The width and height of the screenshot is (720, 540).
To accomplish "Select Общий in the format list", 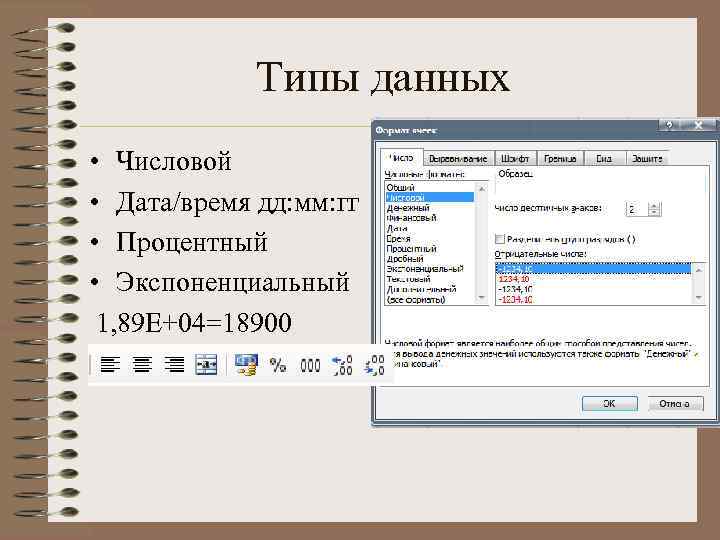I will pyautogui.click(x=430, y=187).
